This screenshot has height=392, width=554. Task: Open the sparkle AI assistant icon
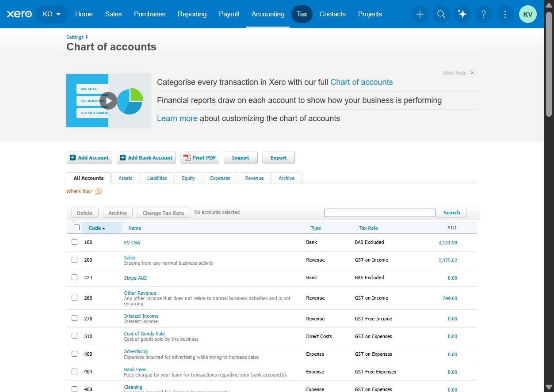tap(462, 14)
